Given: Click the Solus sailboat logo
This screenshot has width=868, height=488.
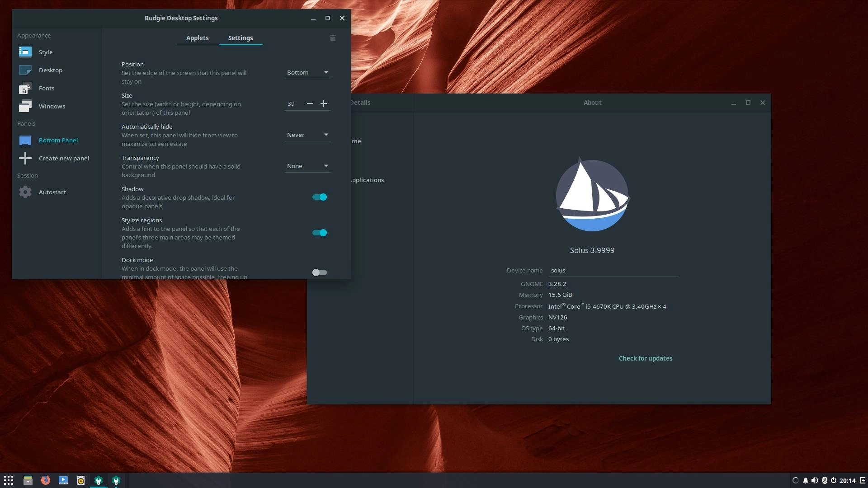Looking at the screenshot, I should 592,194.
